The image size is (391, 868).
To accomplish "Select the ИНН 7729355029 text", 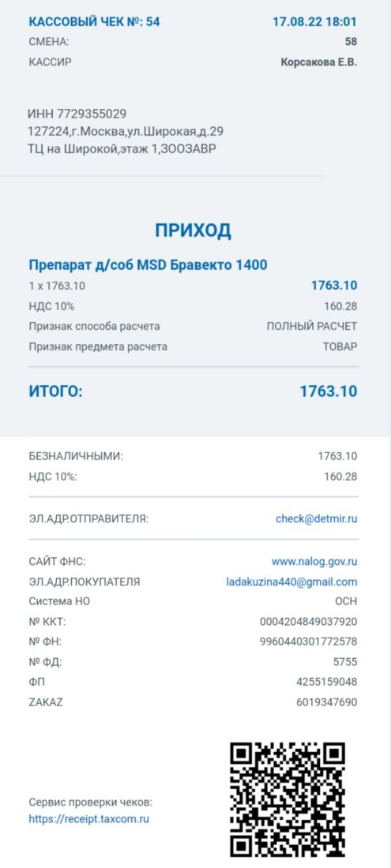I will click(x=77, y=114).
